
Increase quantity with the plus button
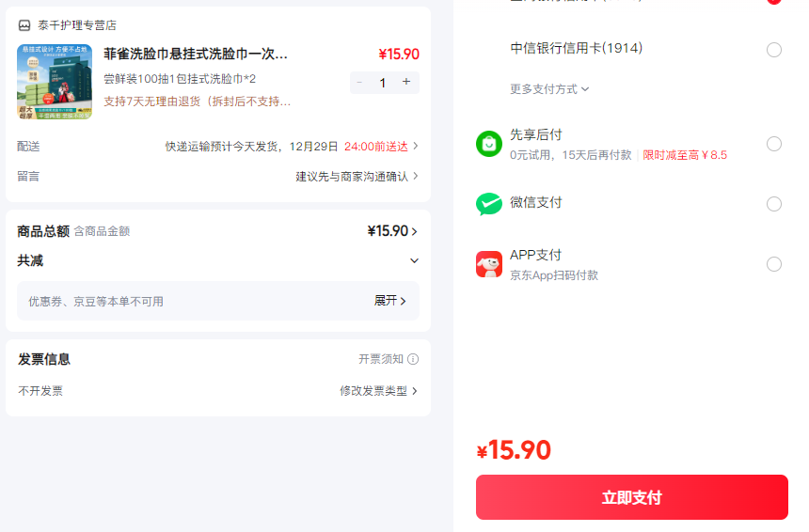(406, 83)
